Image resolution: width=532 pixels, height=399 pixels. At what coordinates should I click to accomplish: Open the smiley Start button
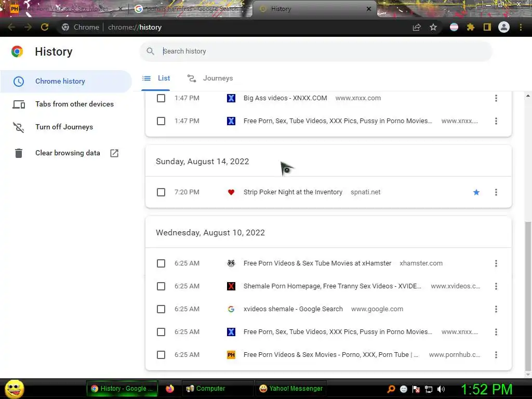(14, 389)
